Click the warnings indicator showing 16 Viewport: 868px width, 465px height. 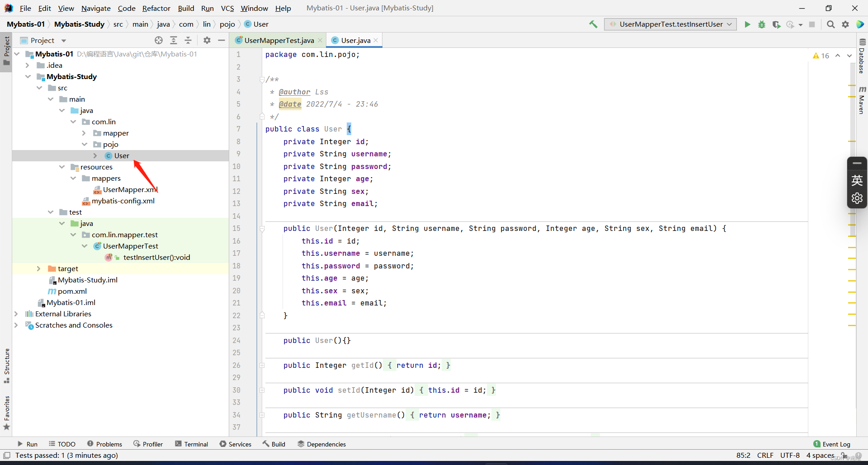[821, 56]
